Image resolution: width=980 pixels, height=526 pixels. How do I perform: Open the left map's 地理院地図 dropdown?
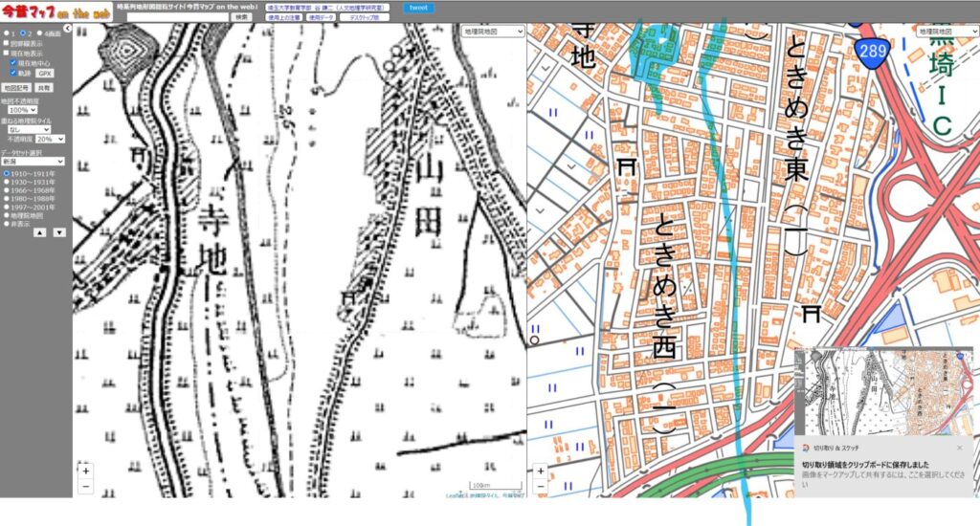(x=493, y=32)
